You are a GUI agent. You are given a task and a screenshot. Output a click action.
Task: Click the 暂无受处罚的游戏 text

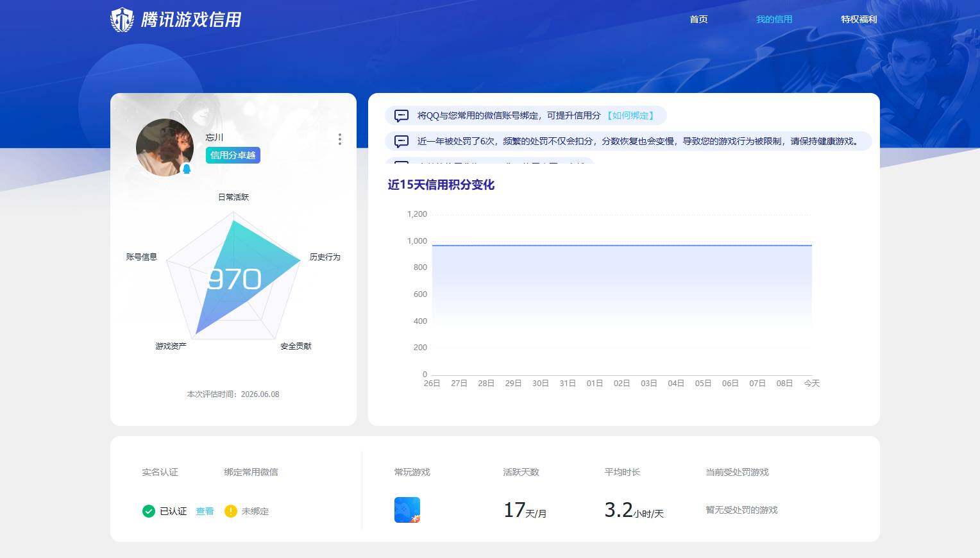pyautogui.click(x=741, y=510)
